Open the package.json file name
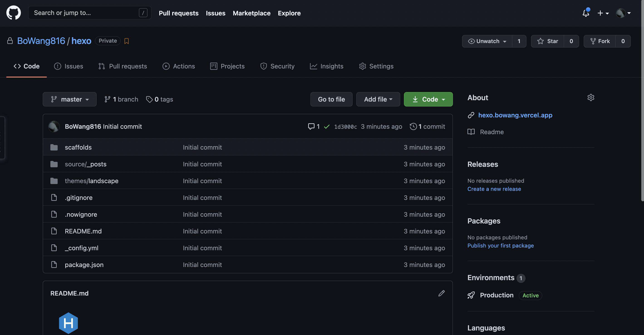The width and height of the screenshot is (644, 335). 84,265
